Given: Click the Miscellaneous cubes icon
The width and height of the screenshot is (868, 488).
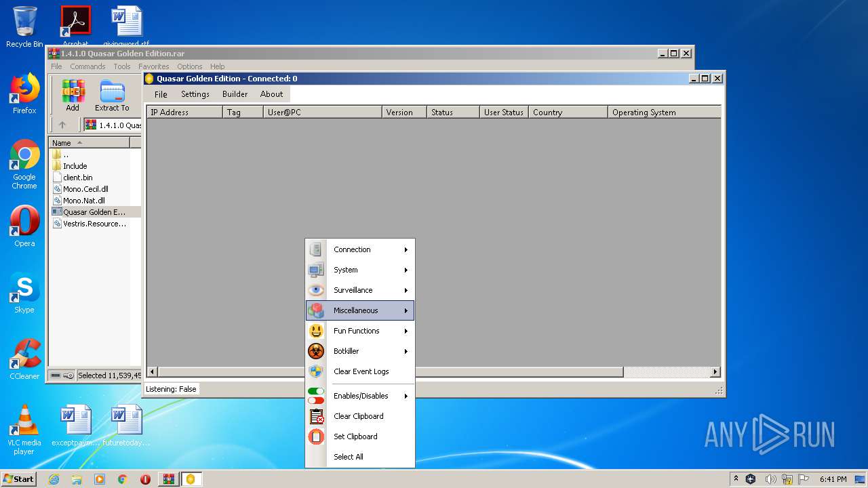Looking at the screenshot, I should click(x=316, y=310).
